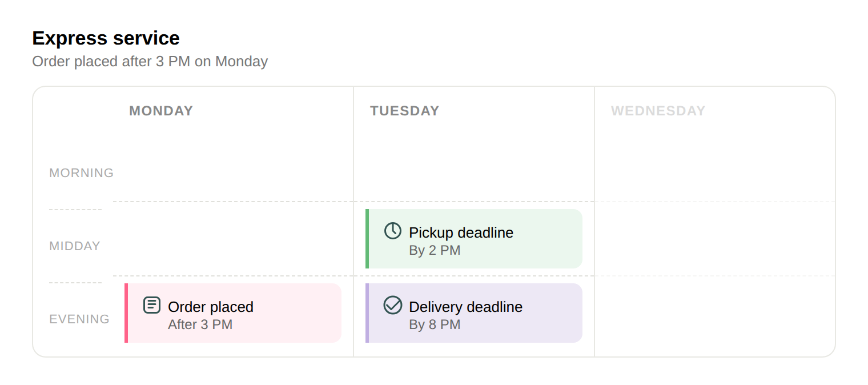The image size is (868, 385).
Task: Select the Delivery deadline card
Action: 474,313
